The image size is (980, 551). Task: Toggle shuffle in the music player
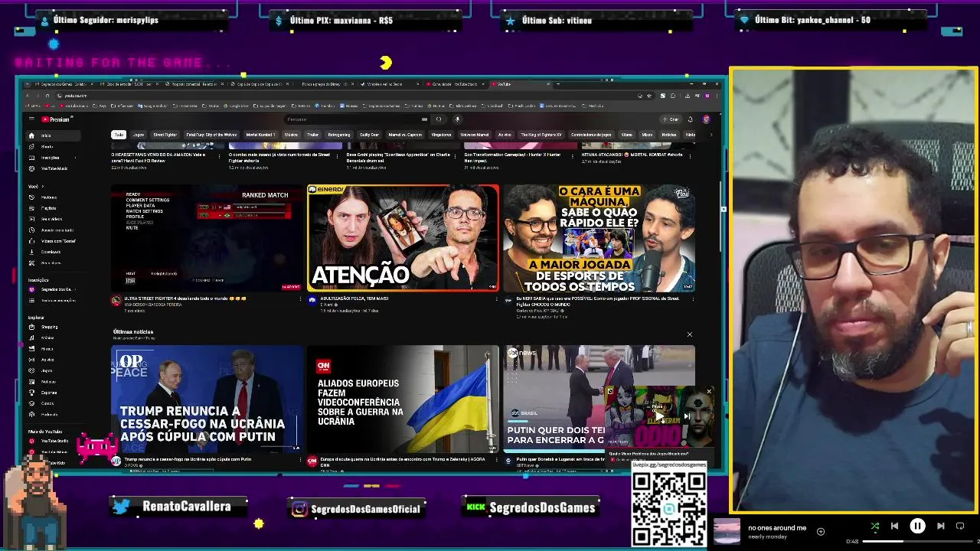click(874, 526)
